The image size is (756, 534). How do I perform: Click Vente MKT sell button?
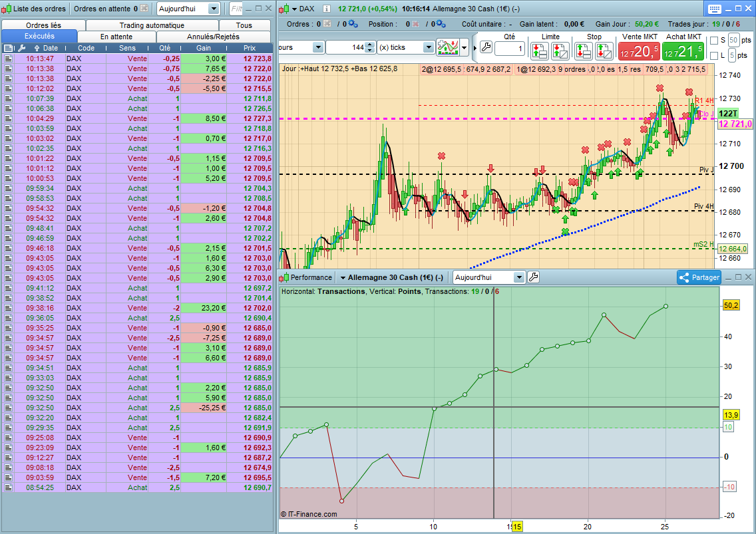pyautogui.click(x=639, y=51)
